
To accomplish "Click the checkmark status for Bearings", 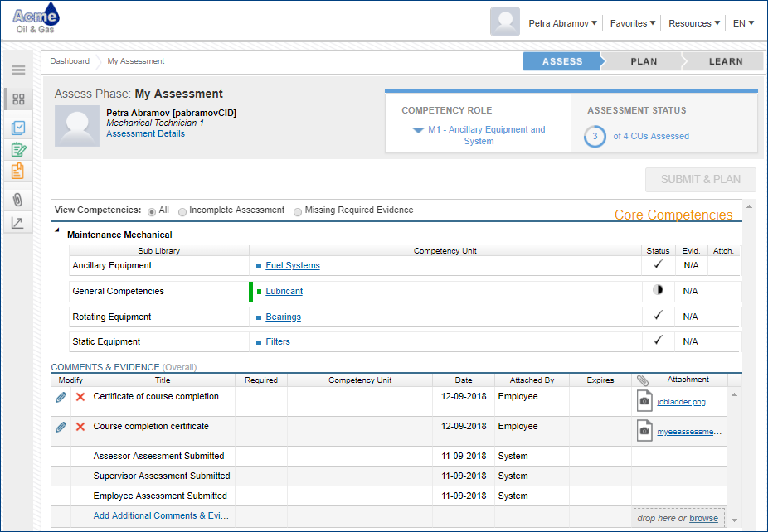I will [658, 315].
